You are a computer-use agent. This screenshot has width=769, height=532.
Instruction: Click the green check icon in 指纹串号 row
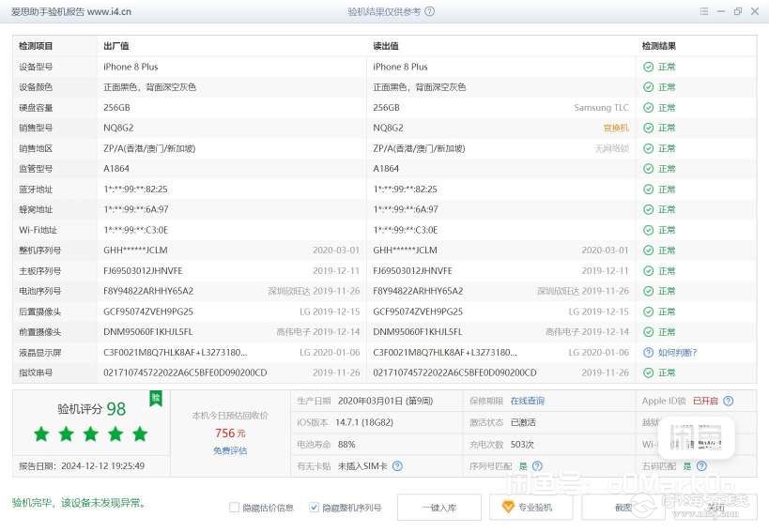pos(649,372)
